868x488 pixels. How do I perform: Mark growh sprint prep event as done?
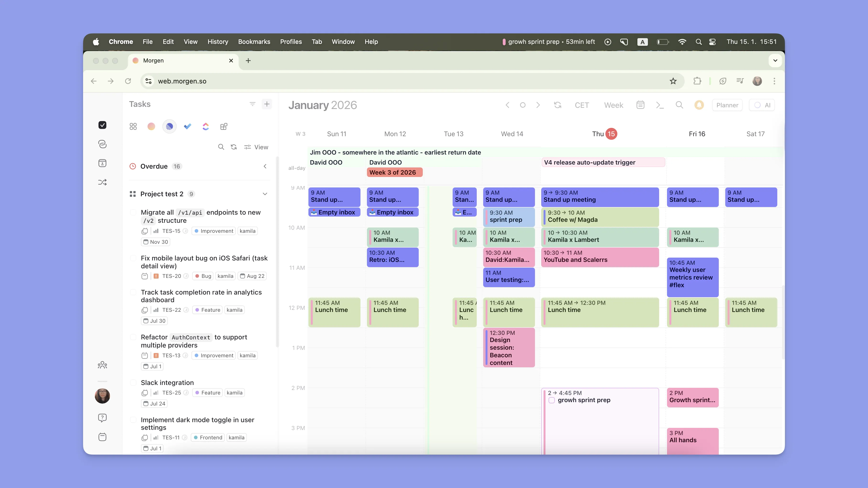(552, 400)
